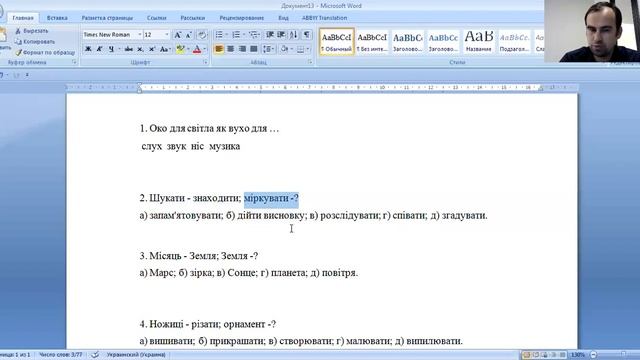Screen dimensions: 640x360
Task: Toggle subscript formatting
Action: pyautogui.click(x=140, y=49)
